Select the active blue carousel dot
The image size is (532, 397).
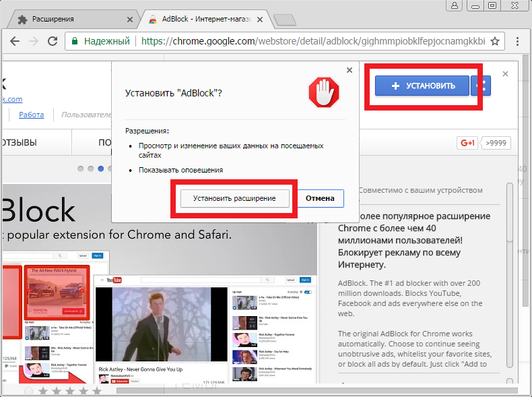pyautogui.click(x=101, y=169)
